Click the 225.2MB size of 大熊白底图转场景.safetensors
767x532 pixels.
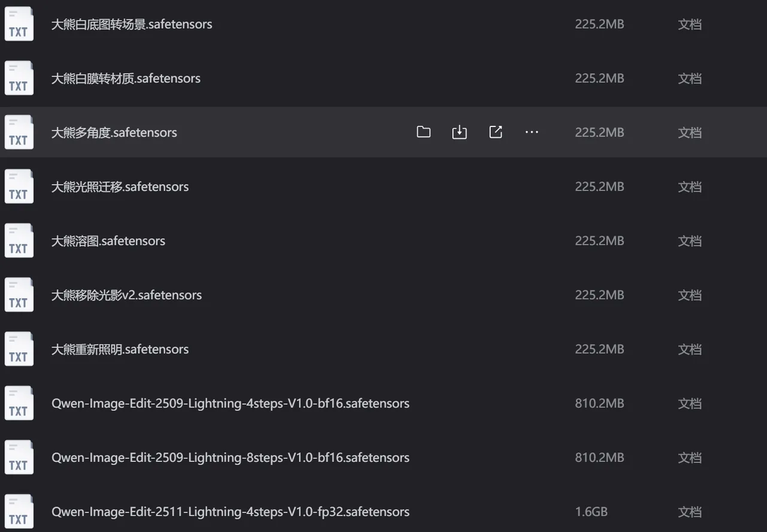(x=599, y=25)
